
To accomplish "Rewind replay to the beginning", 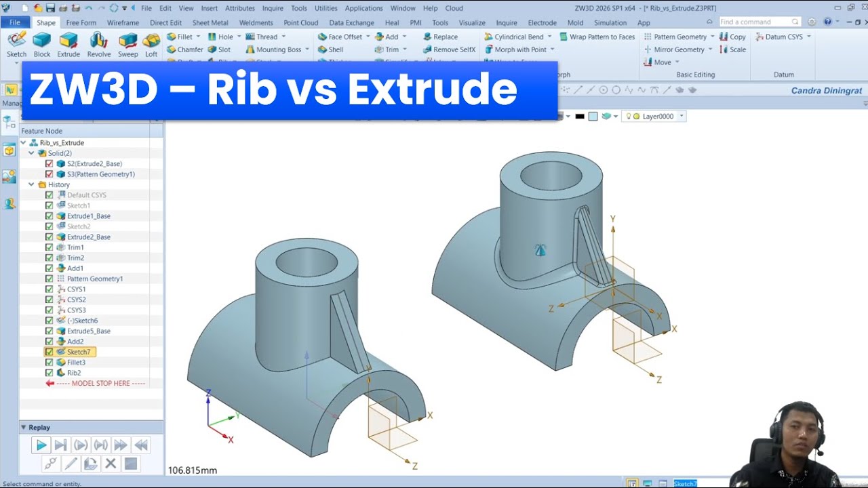I will pyautogui.click(x=141, y=445).
